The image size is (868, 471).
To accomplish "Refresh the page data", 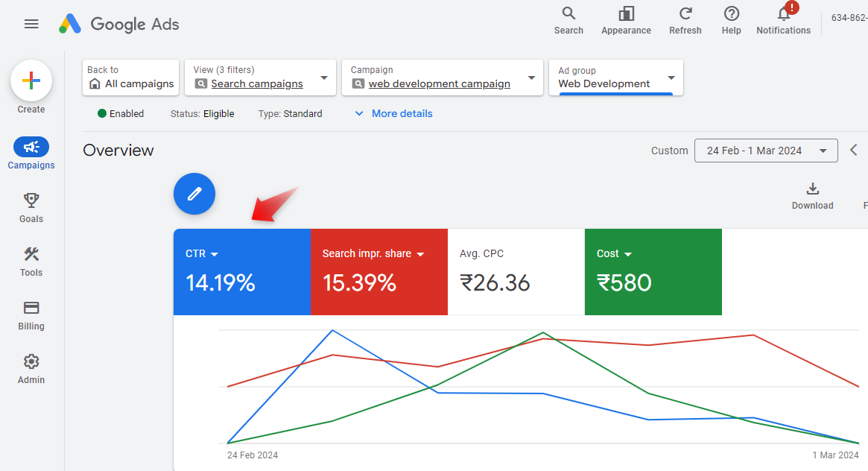I will (x=685, y=20).
